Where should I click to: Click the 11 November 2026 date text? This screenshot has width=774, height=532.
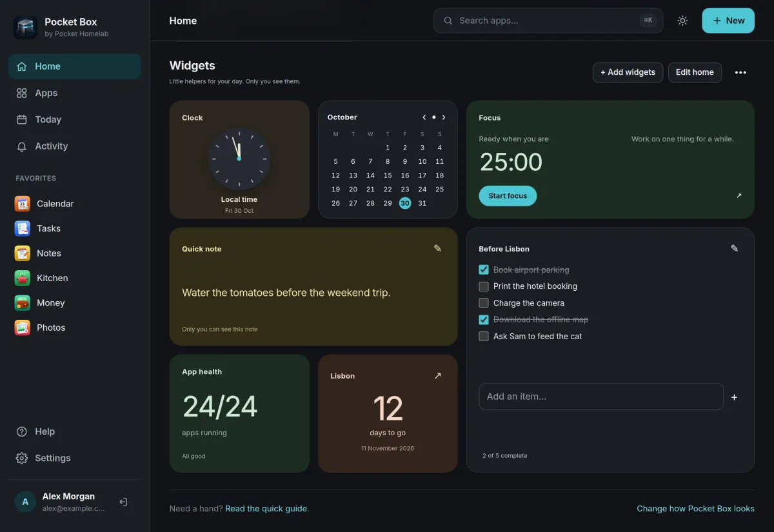click(x=388, y=448)
